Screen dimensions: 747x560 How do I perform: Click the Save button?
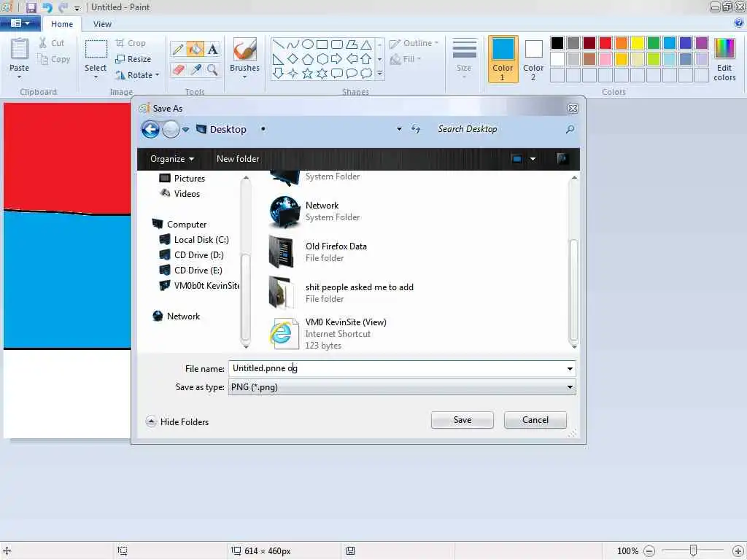coord(462,420)
